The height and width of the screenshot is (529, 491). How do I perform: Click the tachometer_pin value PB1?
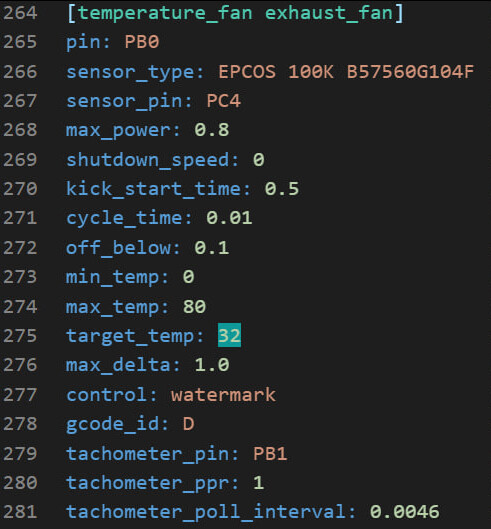tap(270, 454)
